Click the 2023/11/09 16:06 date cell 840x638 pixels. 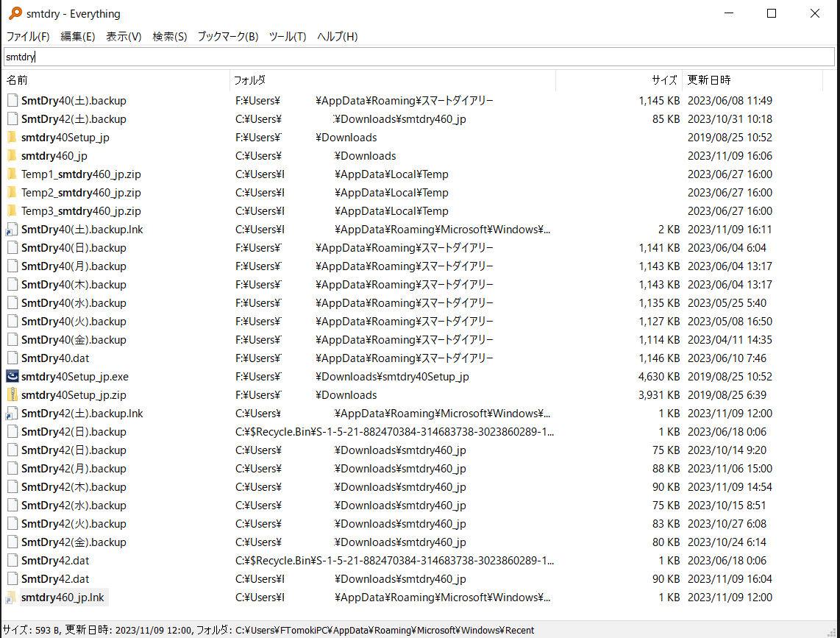(x=730, y=156)
